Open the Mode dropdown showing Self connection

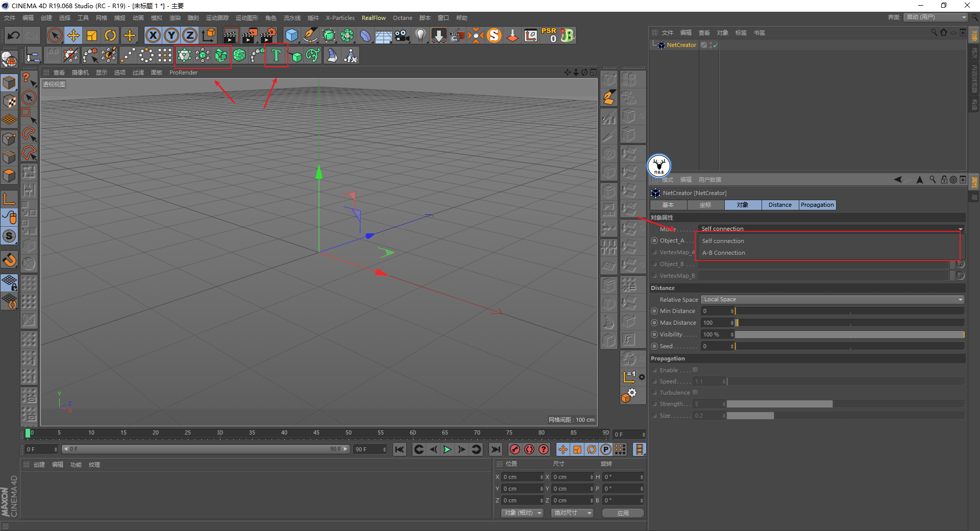coord(831,229)
